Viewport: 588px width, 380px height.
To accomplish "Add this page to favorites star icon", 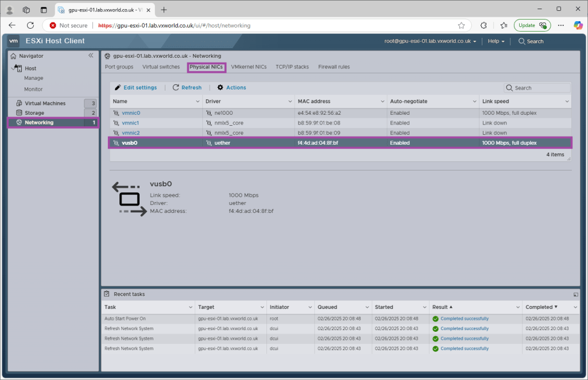I will [461, 25].
